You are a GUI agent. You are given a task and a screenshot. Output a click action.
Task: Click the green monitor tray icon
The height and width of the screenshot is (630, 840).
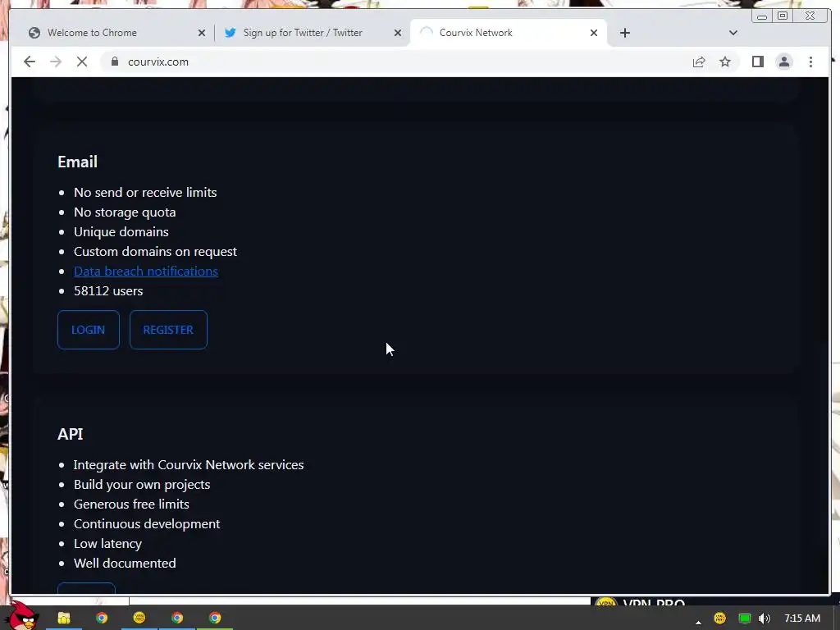tap(744, 619)
